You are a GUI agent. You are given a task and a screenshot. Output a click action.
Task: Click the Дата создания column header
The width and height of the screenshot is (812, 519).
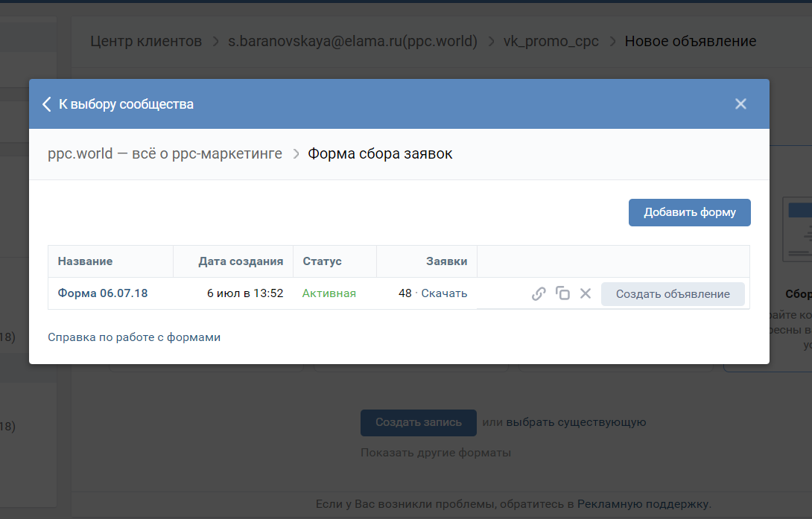click(241, 261)
